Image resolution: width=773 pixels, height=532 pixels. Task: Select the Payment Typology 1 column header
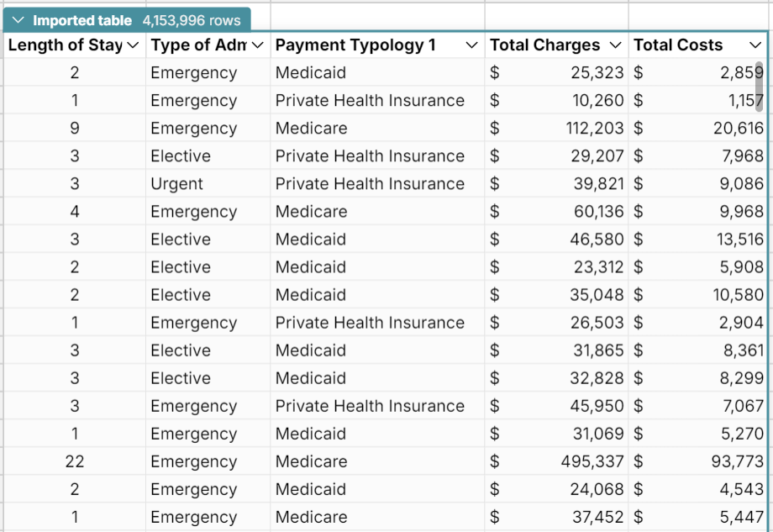tap(353, 45)
